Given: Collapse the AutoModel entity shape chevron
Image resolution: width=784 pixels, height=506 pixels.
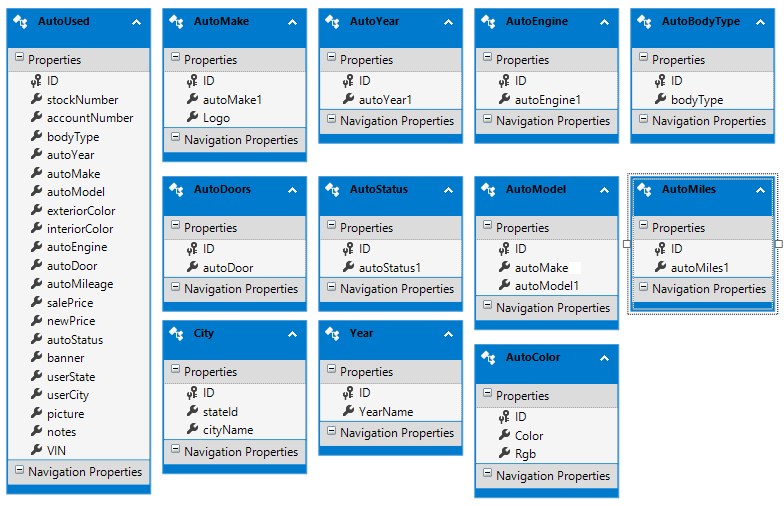Looking at the screenshot, I should 604,189.
